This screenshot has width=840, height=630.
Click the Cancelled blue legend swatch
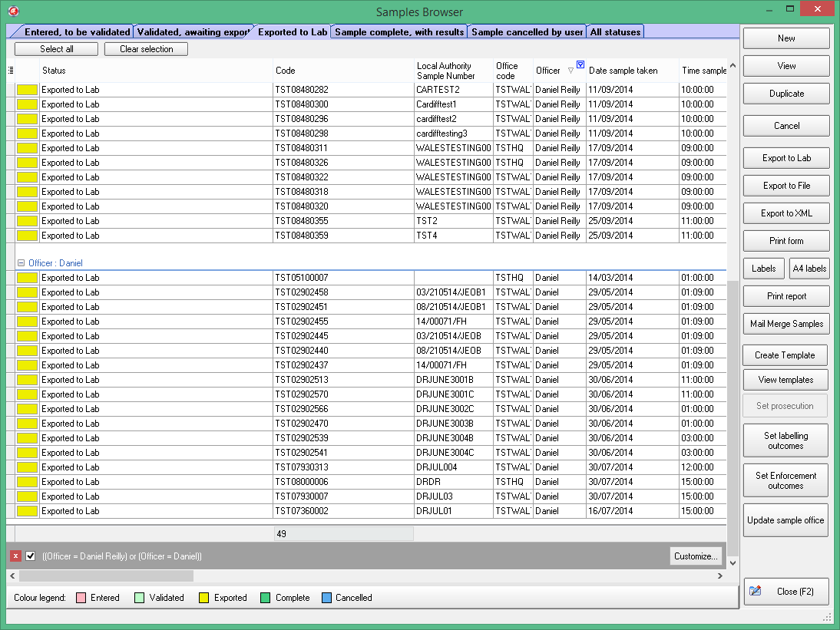coord(326,598)
